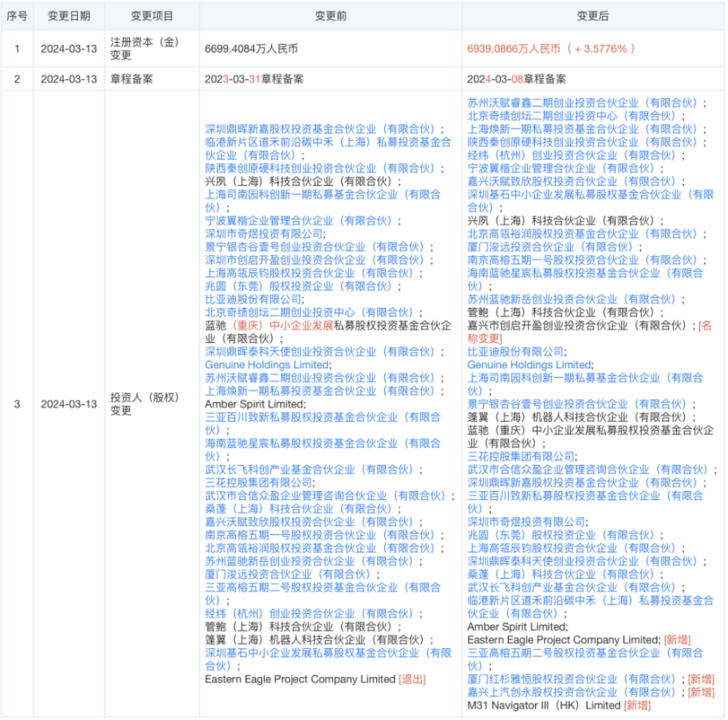
Task: Click the 变更前 column header
Action: 331,17
